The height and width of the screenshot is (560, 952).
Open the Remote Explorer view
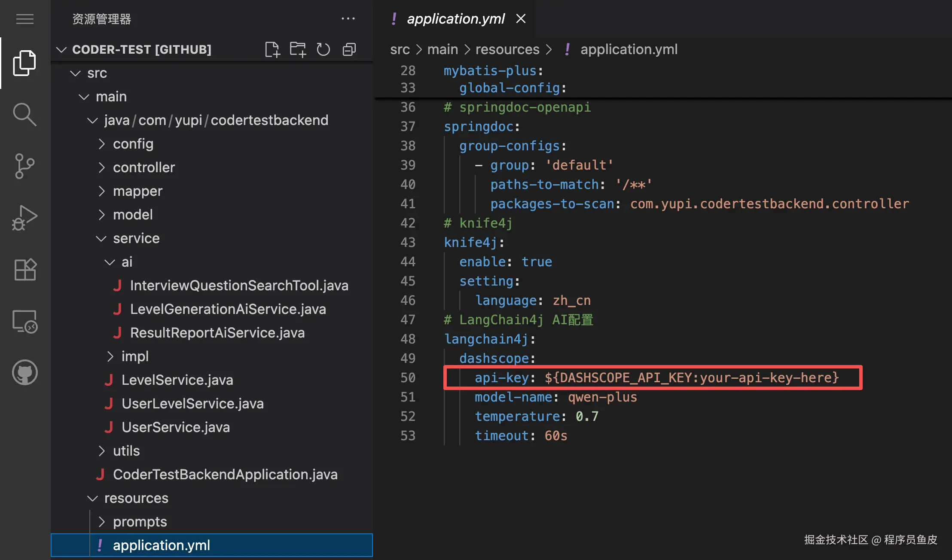click(24, 322)
